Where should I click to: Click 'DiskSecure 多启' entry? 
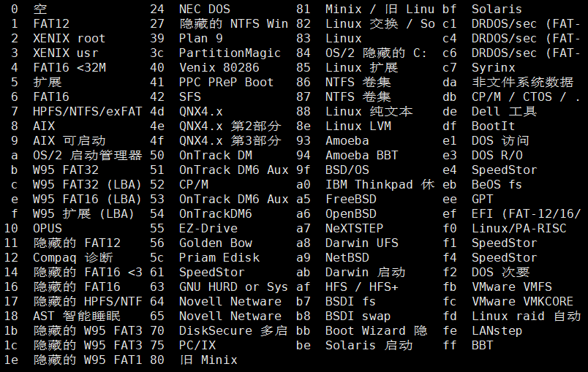click(233, 330)
